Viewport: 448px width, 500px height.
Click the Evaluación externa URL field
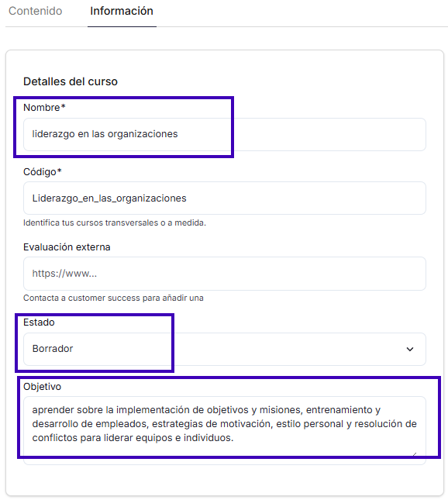click(x=225, y=274)
